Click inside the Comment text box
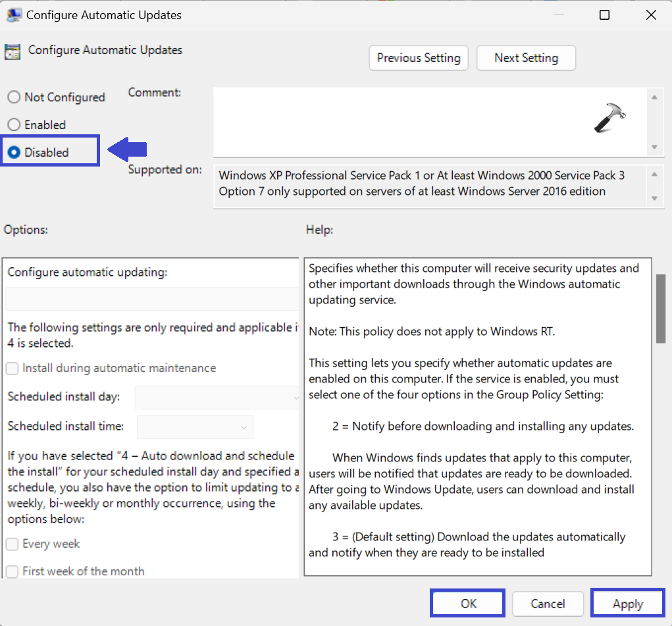The image size is (672, 626). point(430,122)
